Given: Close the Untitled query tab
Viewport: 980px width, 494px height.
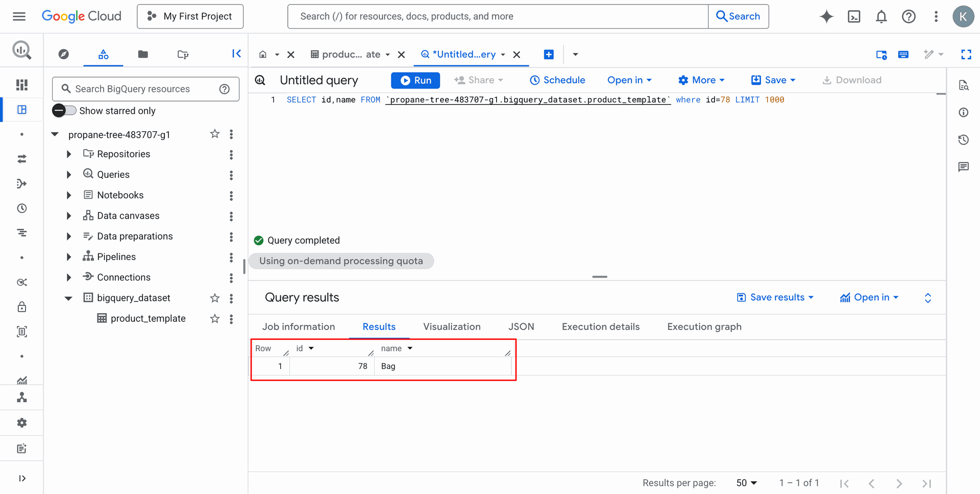Looking at the screenshot, I should pyautogui.click(x=517, y=55).
